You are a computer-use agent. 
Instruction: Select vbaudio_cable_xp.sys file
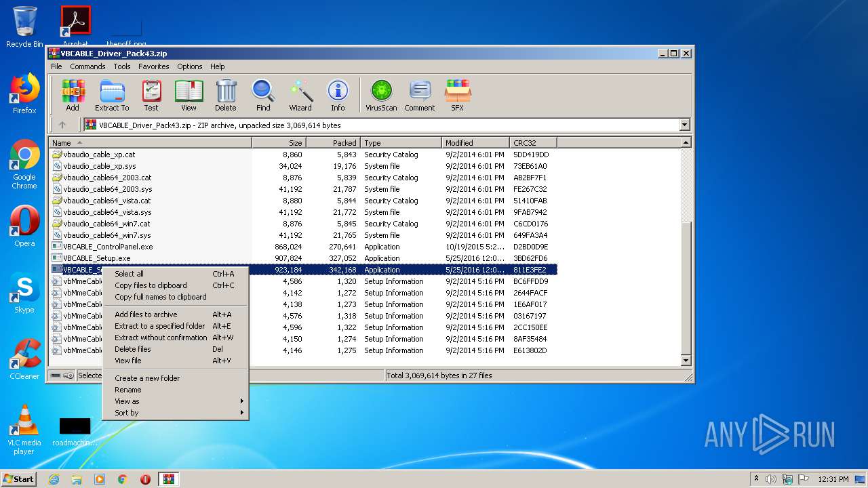[x=304, y=166]
